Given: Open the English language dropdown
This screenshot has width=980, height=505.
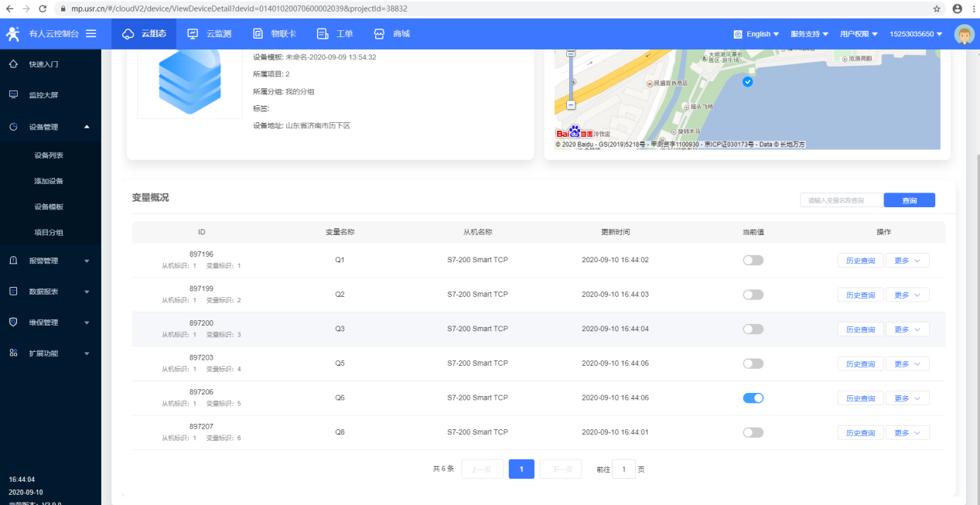Looking at the screenshot, I should coord(757,34).
